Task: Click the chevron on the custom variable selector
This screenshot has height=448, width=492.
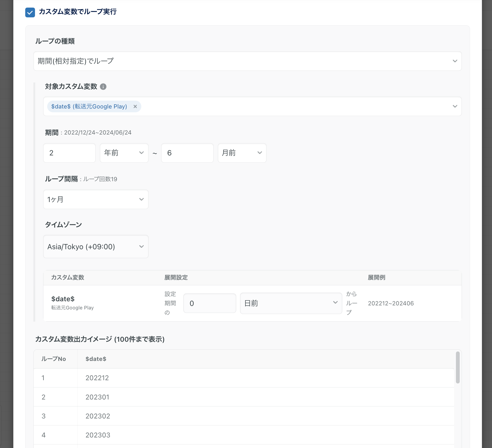Action: pyautogui.click(x=455, y=106)
